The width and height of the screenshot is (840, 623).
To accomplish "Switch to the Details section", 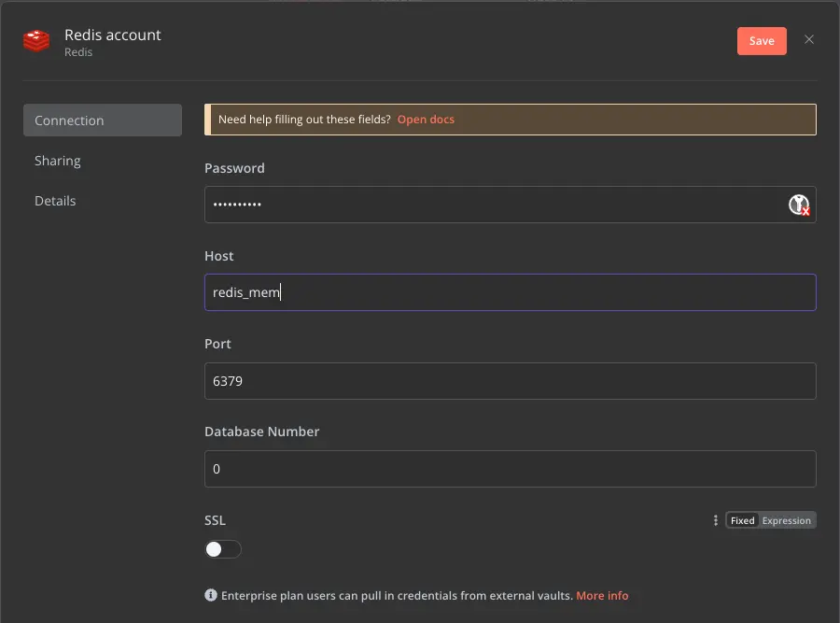I will (x=55, y=201).
